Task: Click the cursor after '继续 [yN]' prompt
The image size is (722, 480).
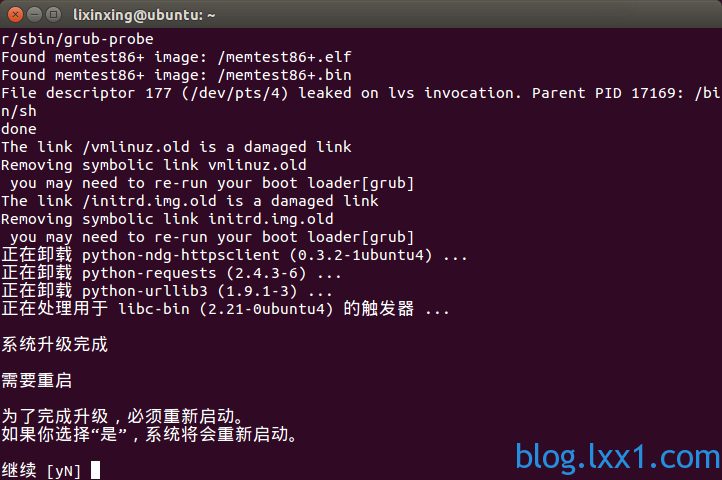Action: pos(95,470)
